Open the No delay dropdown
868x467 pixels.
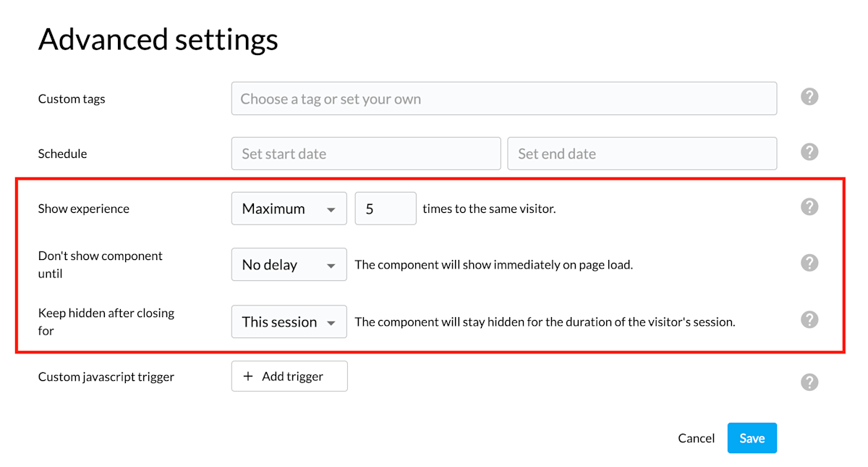[289, 264]
